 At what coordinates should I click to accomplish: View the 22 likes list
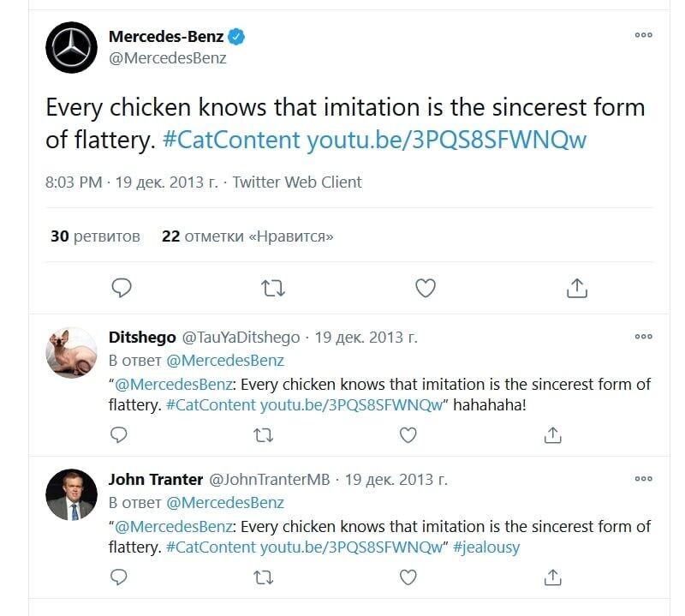(247, 236)
